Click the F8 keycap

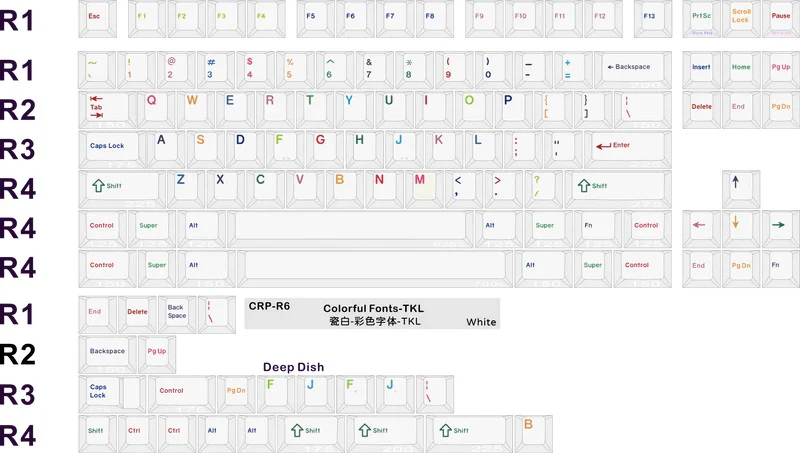point(435,18)
